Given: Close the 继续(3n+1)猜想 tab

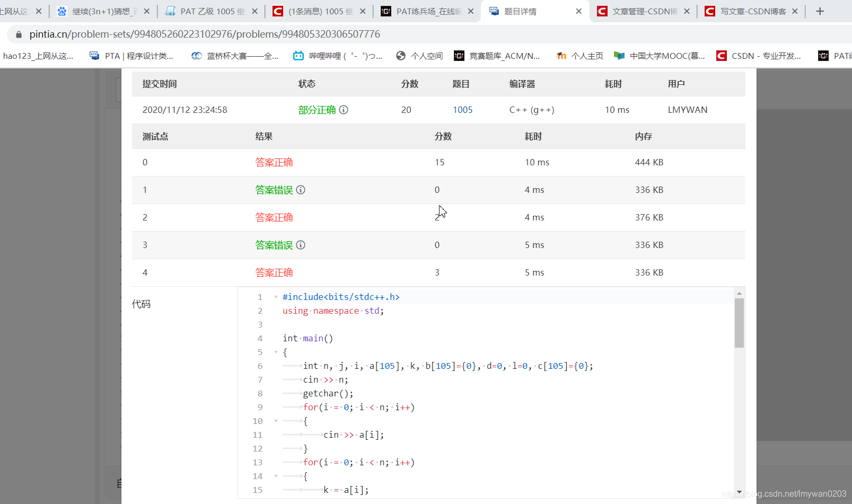Looking at the screenshot, I should [147, 11].
